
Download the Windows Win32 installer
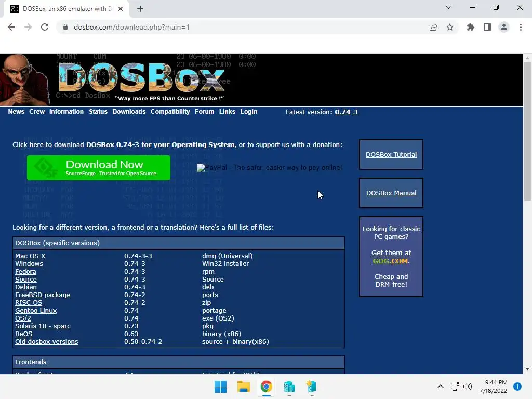(29, 263)
